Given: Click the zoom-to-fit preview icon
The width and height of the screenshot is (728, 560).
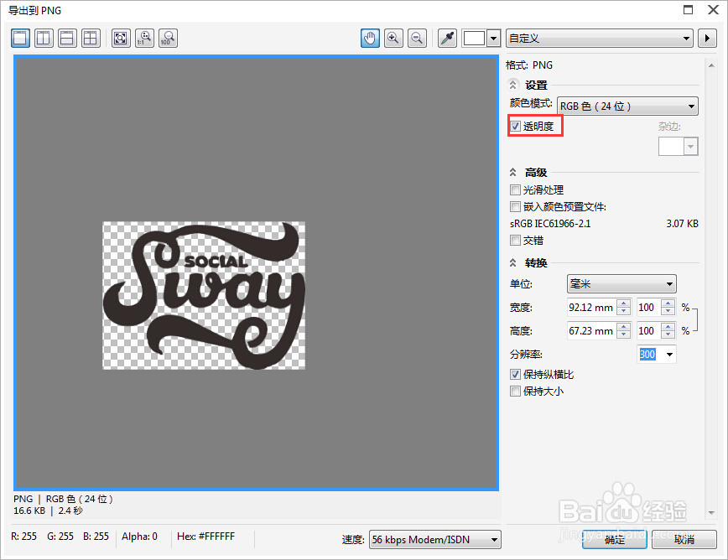Looking at the screenshot, I should (120, 38).
